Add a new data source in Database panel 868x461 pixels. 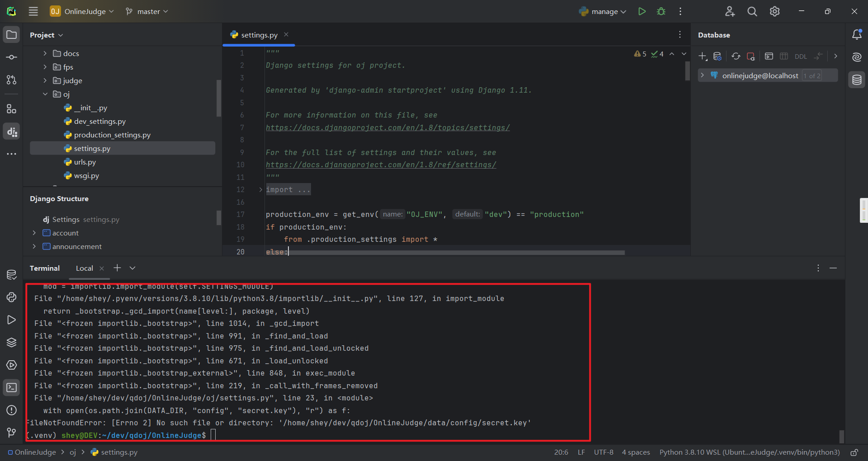coord(703,56)
